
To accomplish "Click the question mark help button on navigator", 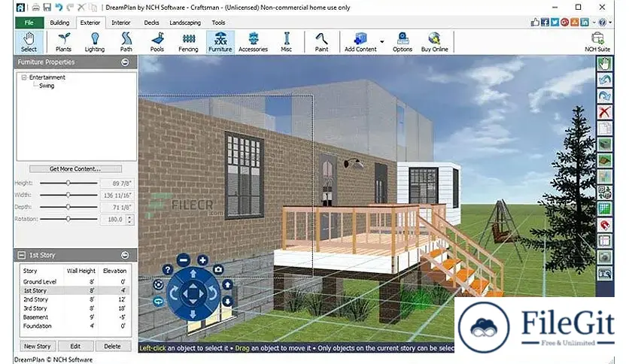I will coord(168,270).
